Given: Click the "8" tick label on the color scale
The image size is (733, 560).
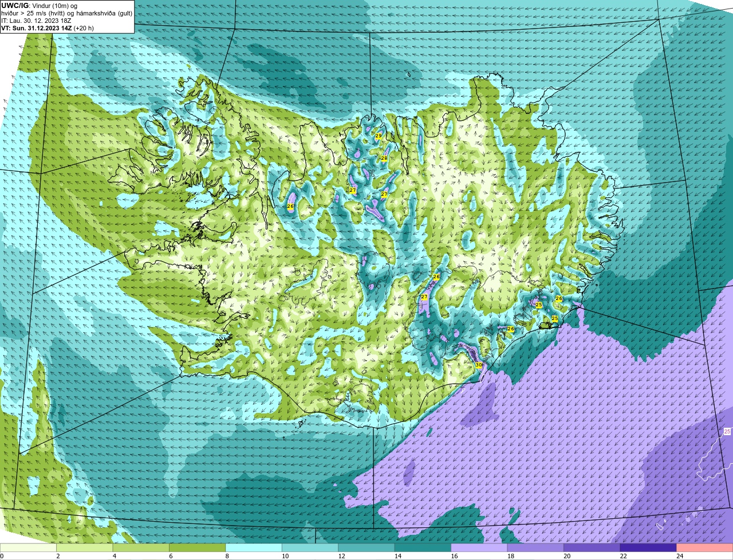Looking at the screenshot, I should pyautogui.click(x=227, y=556).
